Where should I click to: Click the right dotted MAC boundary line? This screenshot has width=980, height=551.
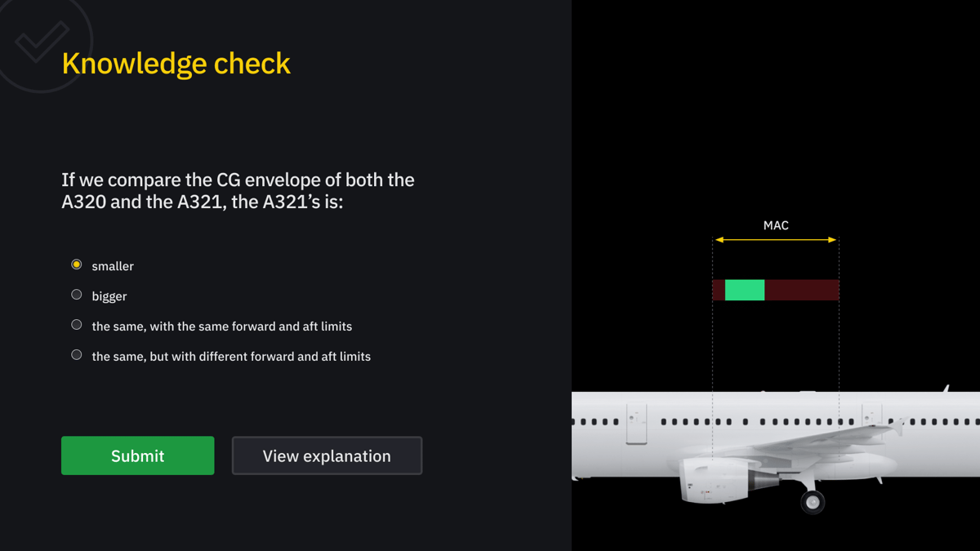(838, 351)
